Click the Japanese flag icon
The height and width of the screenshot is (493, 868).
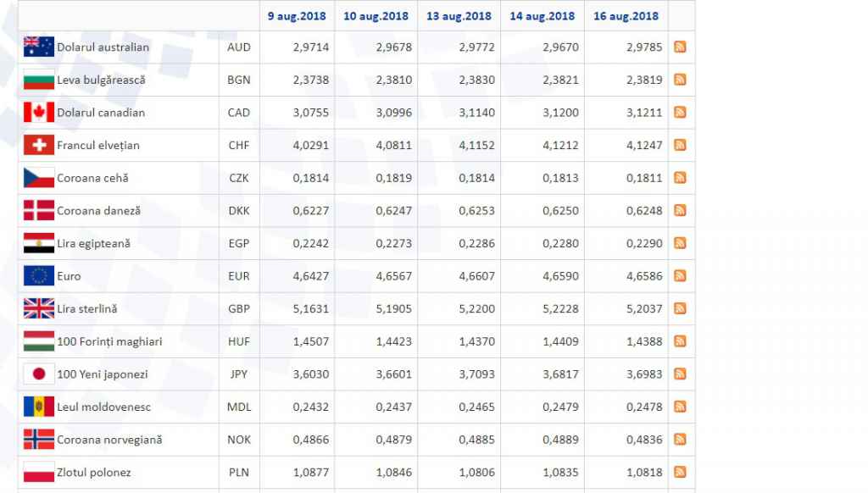point(39,374)
